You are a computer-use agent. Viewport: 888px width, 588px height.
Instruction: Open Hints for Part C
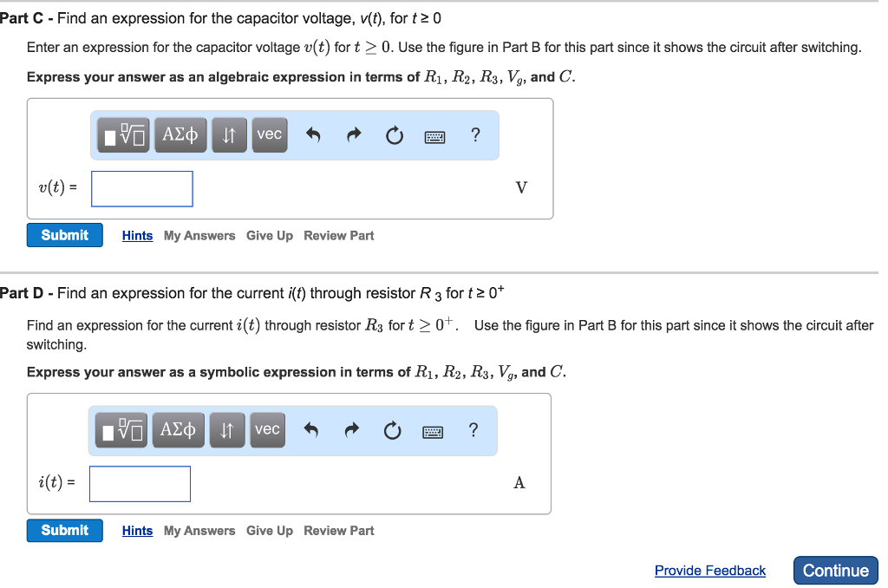136,235
